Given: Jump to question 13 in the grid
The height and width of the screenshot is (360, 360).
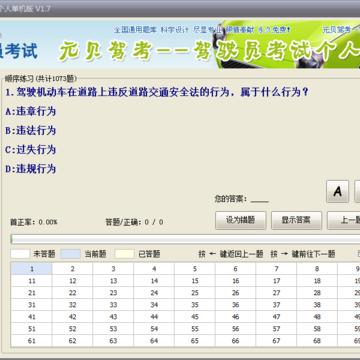Looking at the screenshot, I should coord(113,281).
